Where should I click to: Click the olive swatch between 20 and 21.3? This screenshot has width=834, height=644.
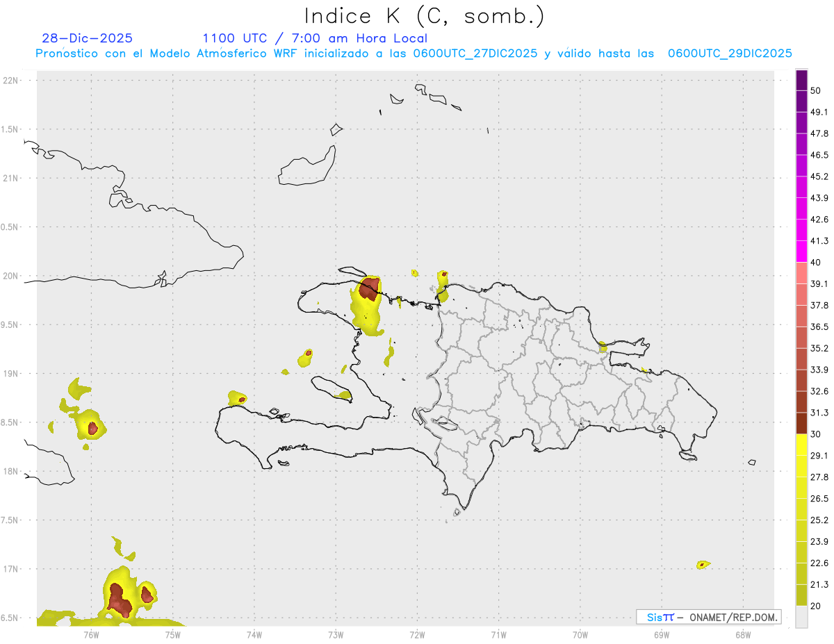(x=801, y=595)
